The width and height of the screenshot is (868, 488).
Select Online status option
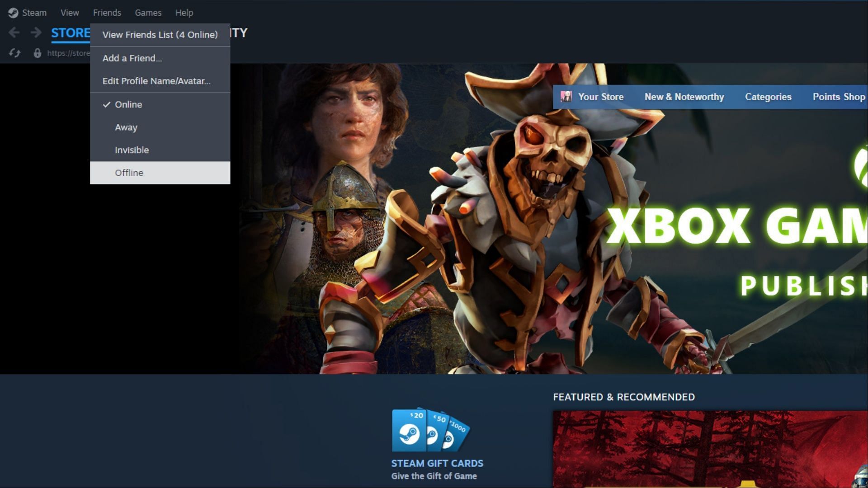[128, 103]
